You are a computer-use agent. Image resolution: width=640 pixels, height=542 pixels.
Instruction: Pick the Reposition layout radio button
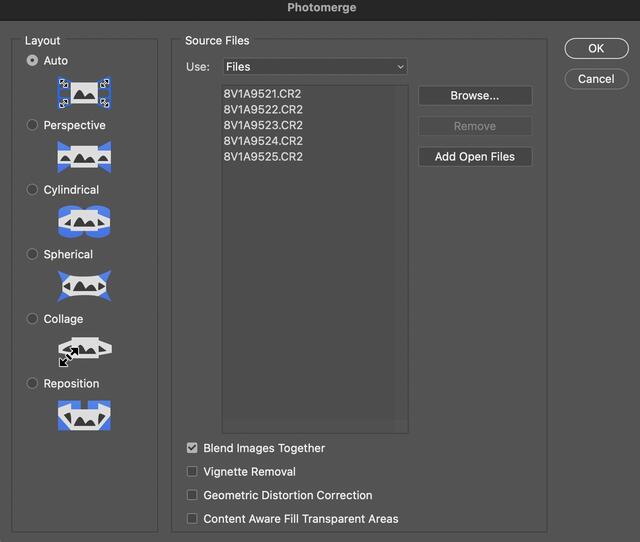[32, 383]
